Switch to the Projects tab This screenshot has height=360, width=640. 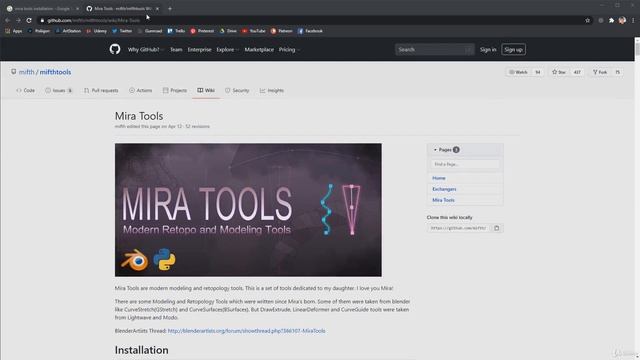coord(175,90)
